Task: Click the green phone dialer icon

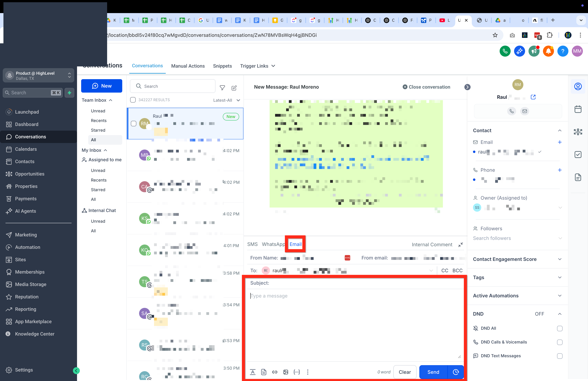Action: 505,51
